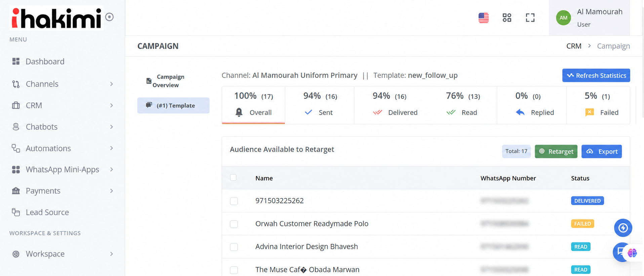Toggle the select-all checkbox in table header
644x276 pixels.
[x=233, y=178]
